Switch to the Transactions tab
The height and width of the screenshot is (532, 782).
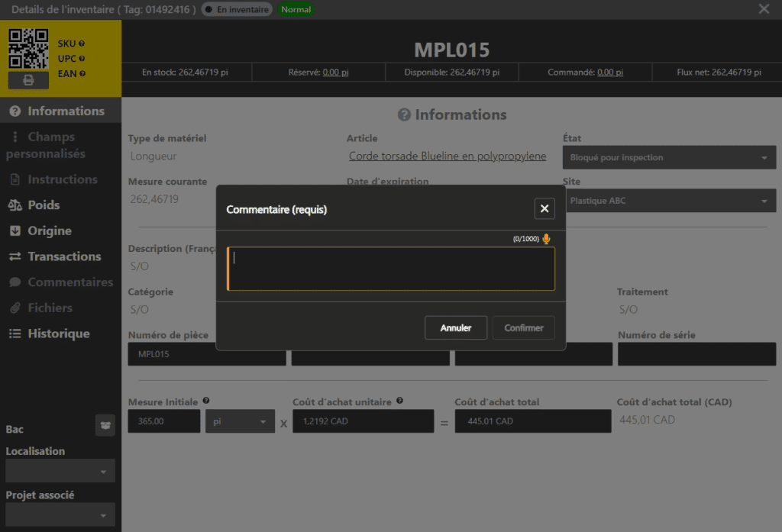pyautogui.click(x=64, y=256)
